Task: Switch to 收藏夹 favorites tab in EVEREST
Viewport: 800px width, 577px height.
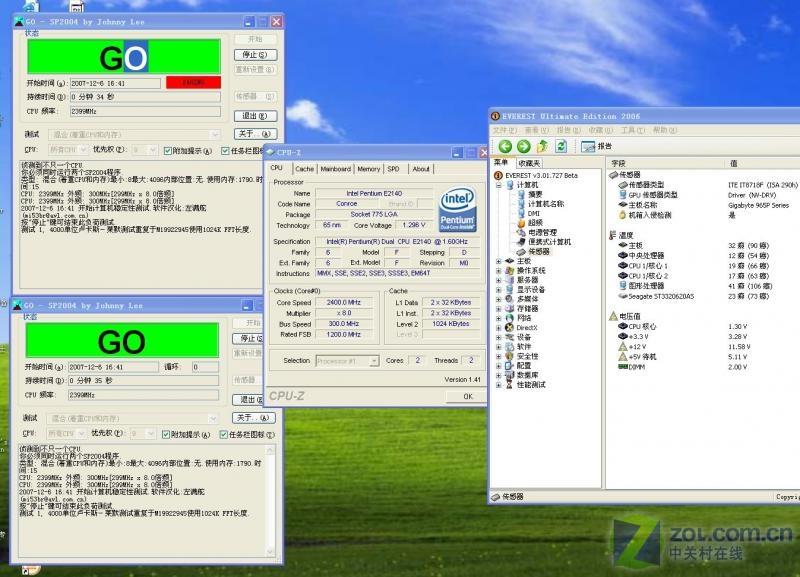Action: [529, 163]
